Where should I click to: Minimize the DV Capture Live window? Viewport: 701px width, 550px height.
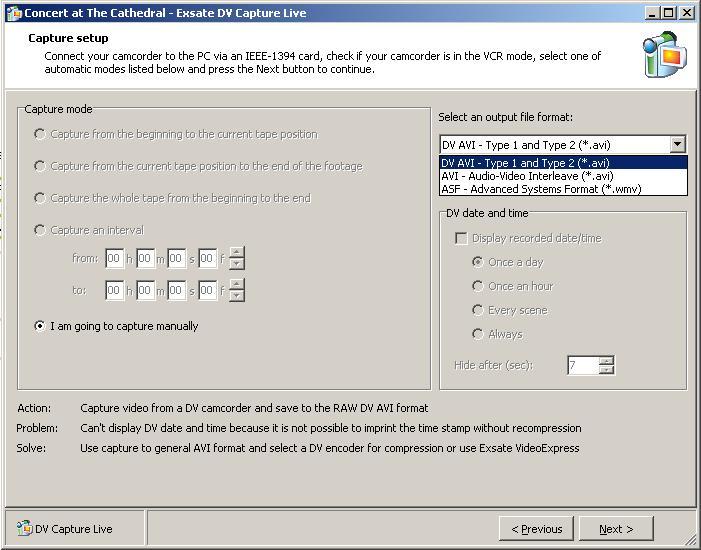pos(652,13)
